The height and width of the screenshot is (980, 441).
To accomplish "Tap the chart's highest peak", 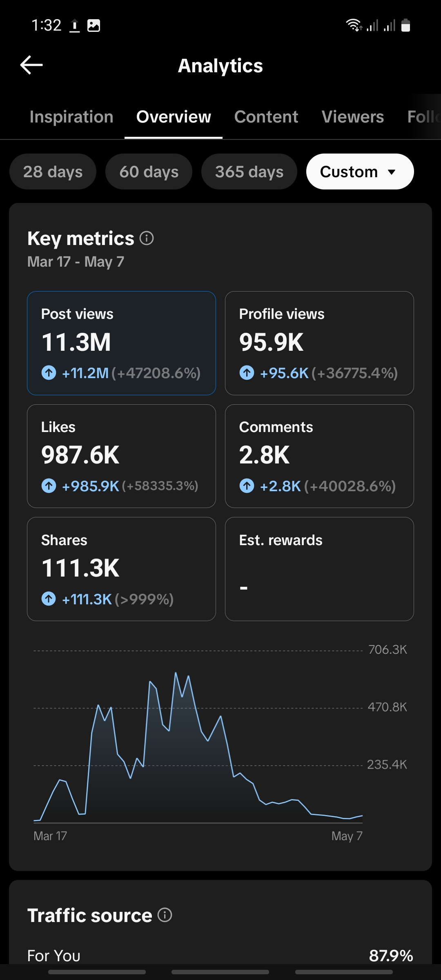I will [x=176, y=673].
